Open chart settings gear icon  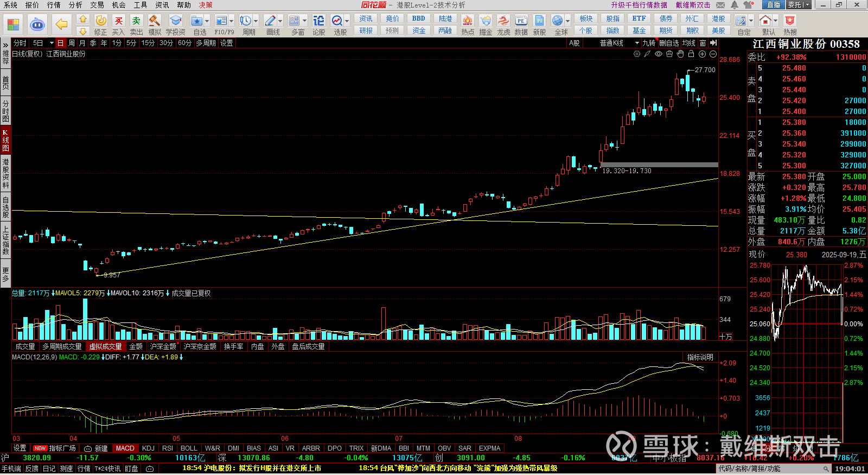tap(637, 54)
